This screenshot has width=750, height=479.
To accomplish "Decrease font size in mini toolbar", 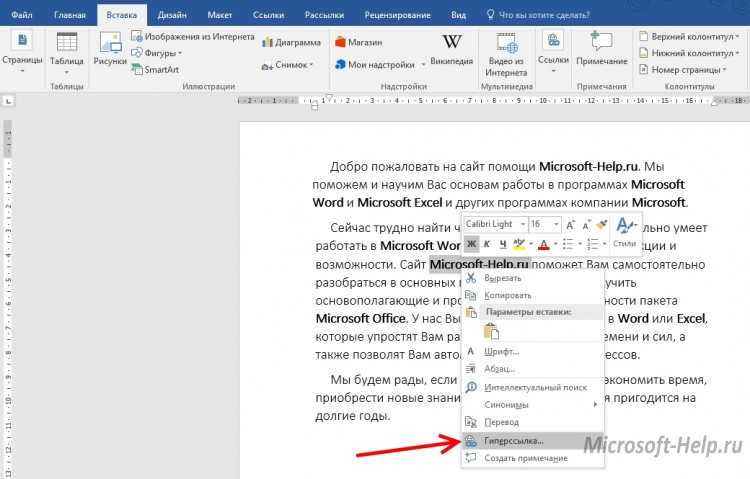I will click(586, 224).
